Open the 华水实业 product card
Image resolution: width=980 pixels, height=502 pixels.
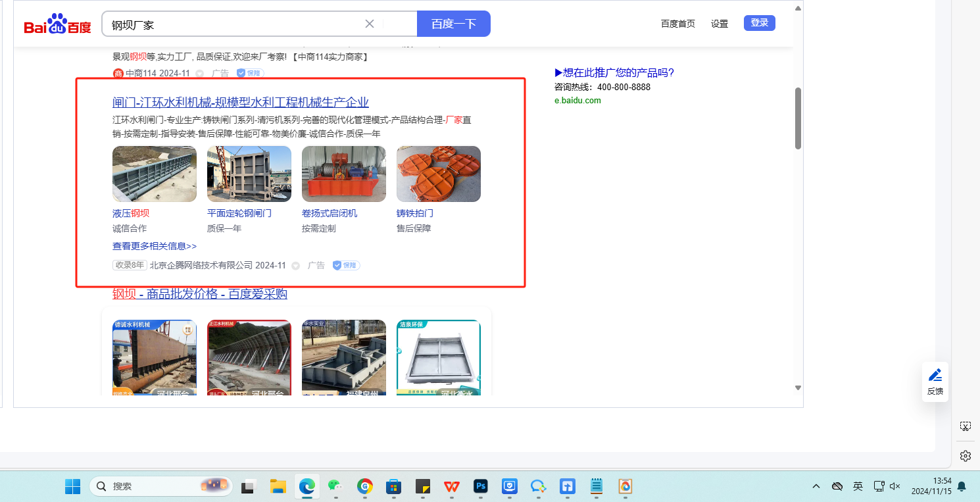pyautogui.click(x=344, y=358)
